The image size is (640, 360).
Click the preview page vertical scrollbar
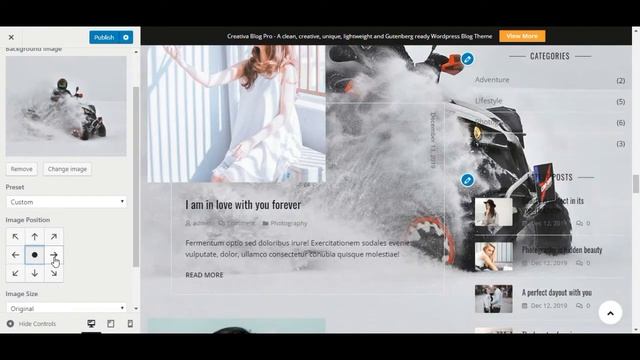pyautogui.click(x=636, y=184)
